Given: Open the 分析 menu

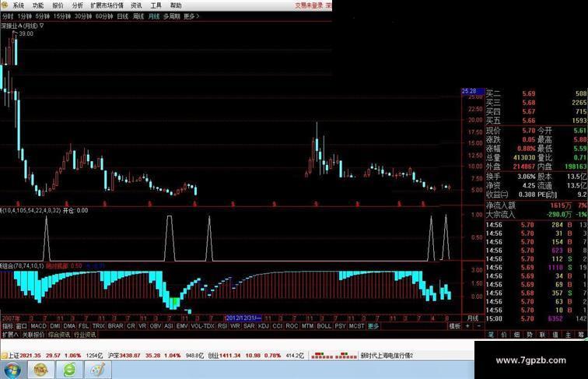Looking at the screenshot, I should [77, 5].
